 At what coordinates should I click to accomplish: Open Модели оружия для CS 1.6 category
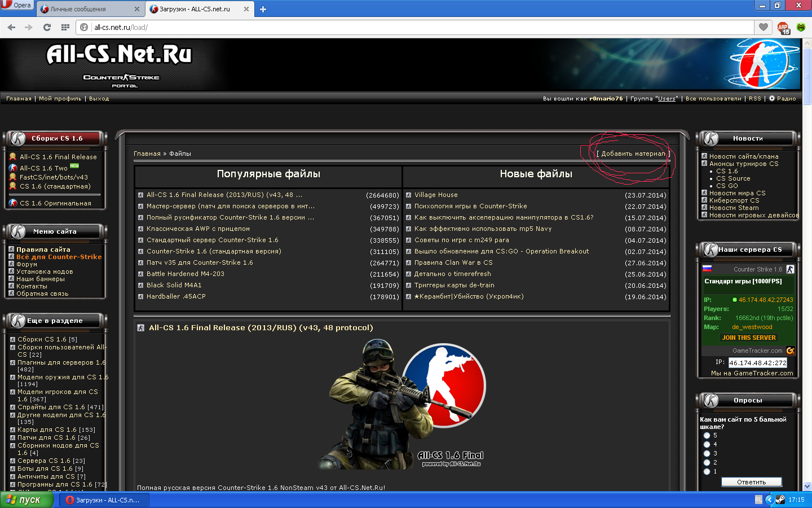[x=63, y=377]
